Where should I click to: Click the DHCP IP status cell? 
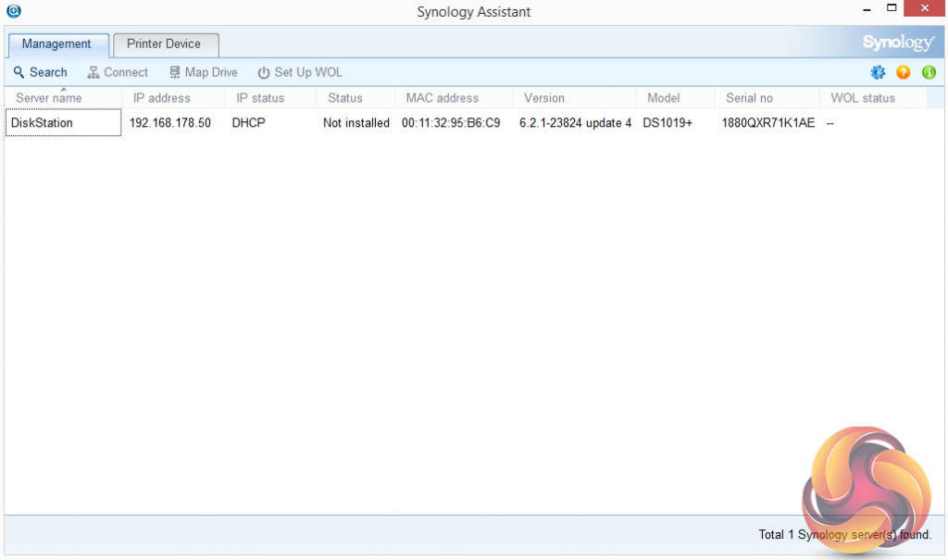248,123
